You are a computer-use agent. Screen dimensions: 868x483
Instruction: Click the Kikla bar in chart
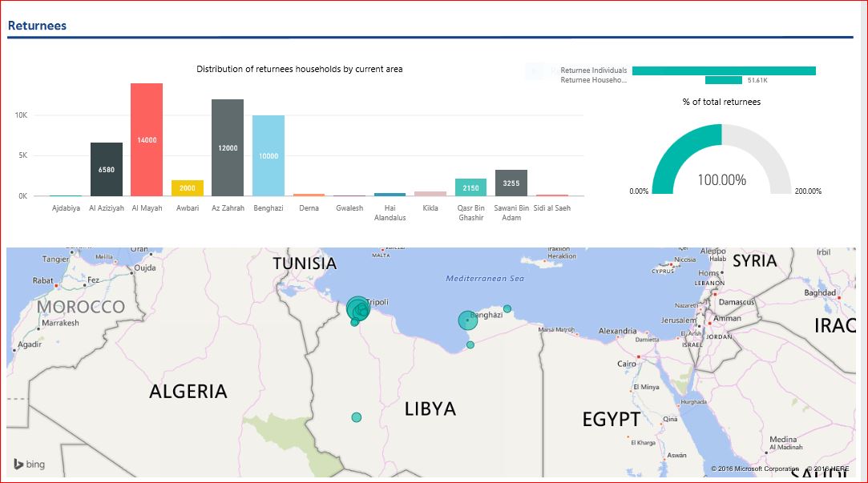(430, 194)
